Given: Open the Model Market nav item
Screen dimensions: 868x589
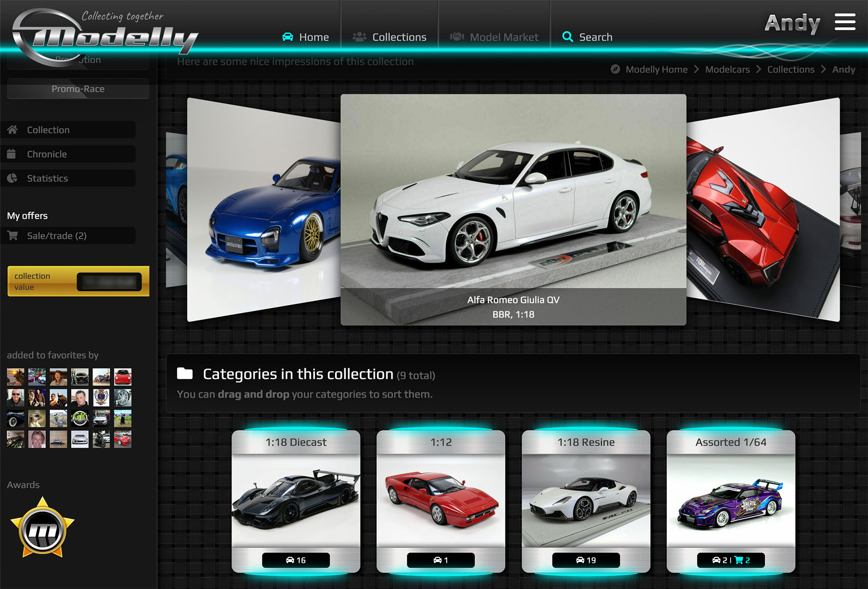Looking at the screenshot, I should pos(494,37).
